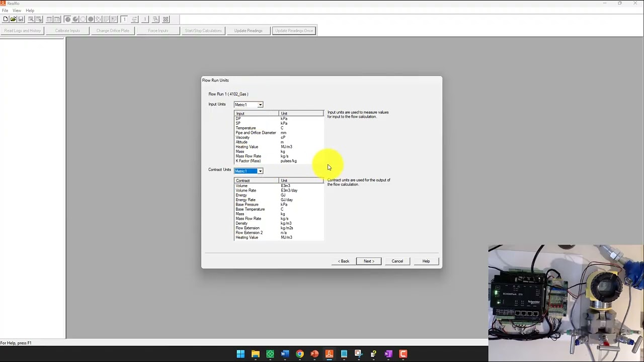The width and height of the screenshot is (644, 362).
Task: Click the Input column header
Action: (256, 114)
